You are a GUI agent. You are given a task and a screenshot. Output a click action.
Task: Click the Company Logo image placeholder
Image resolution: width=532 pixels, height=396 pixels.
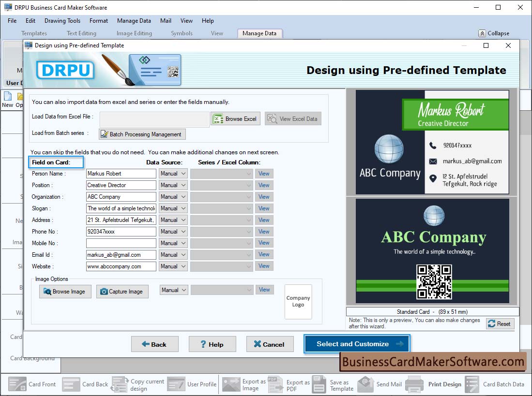pos(298,302)
